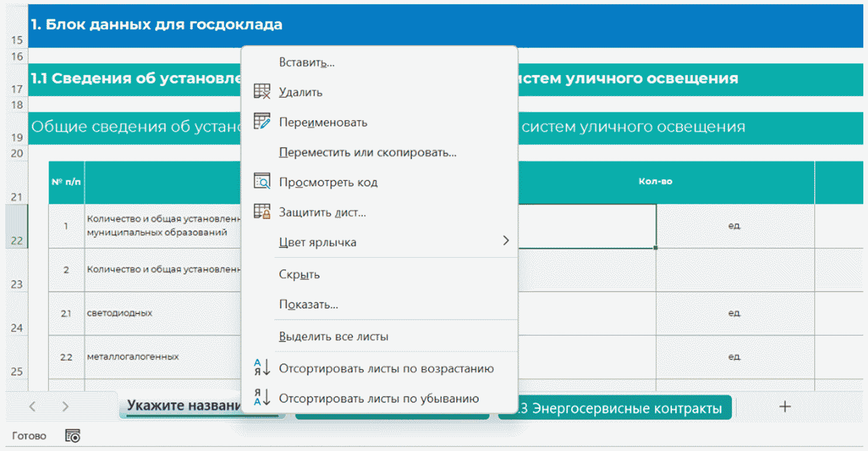The image size is (868, 451).
Task: Click the View Code magnifier icon
Action: (x=262, y=182)
